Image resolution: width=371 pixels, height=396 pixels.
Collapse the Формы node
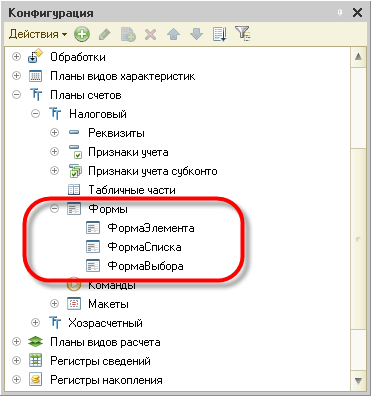pos(54,209)
